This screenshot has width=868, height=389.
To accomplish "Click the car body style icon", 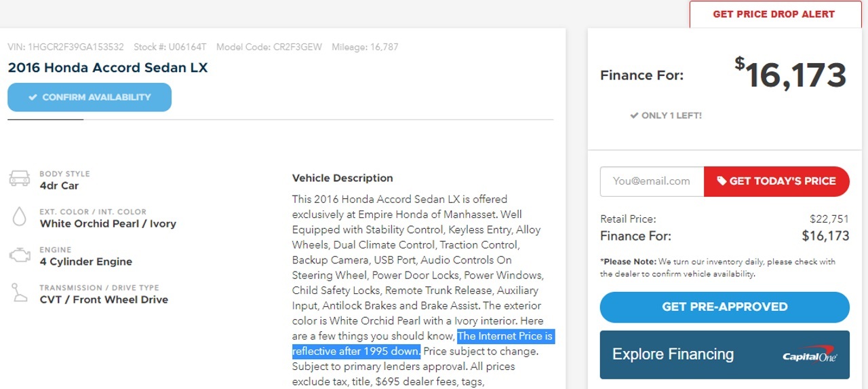I will click(19, 179).
